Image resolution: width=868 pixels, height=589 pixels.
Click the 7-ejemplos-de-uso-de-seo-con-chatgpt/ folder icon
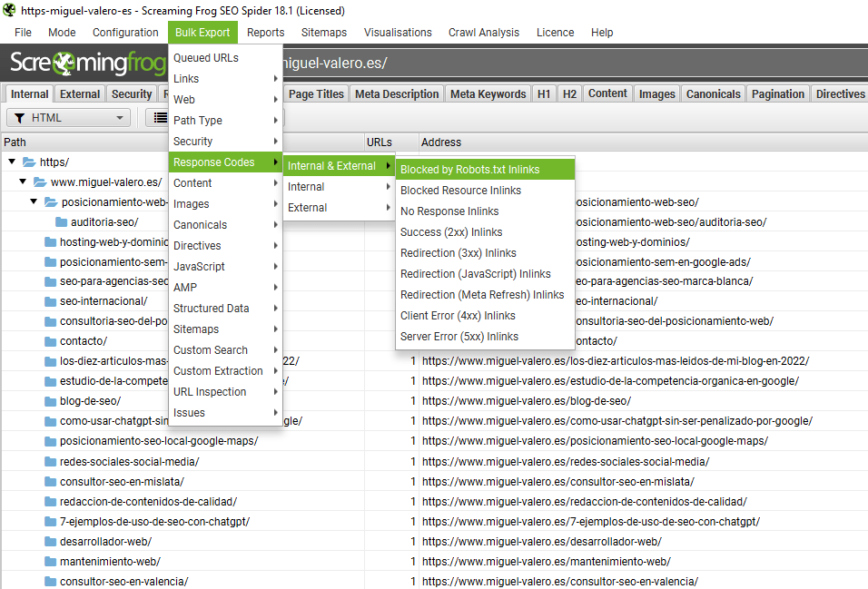point(50,522)
